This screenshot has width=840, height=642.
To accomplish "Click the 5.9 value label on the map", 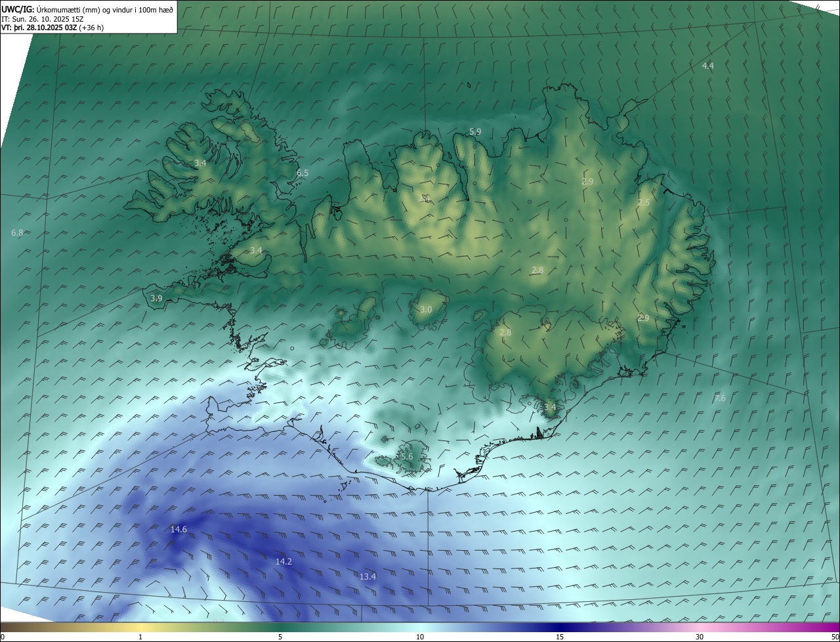I will coord(475,131).
